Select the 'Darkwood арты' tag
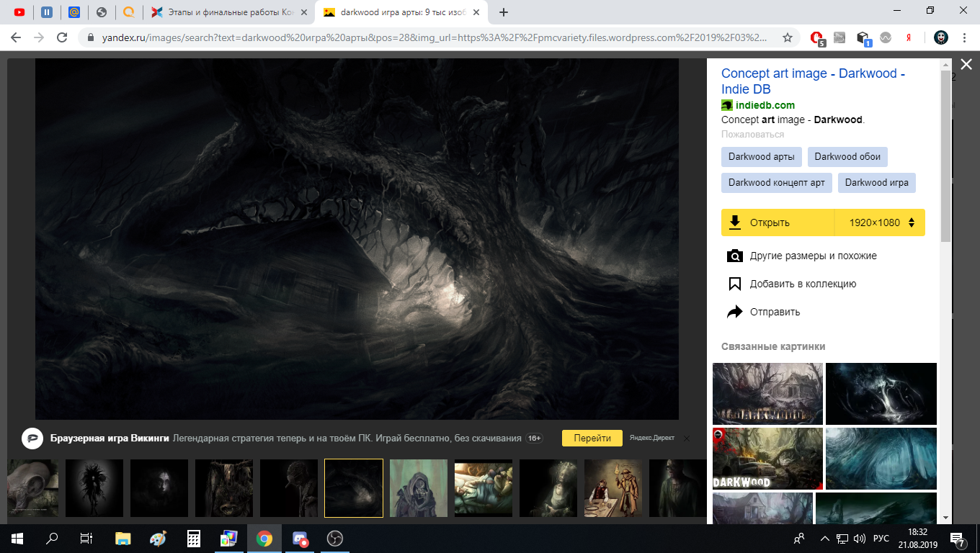 (x=762, y=157)
